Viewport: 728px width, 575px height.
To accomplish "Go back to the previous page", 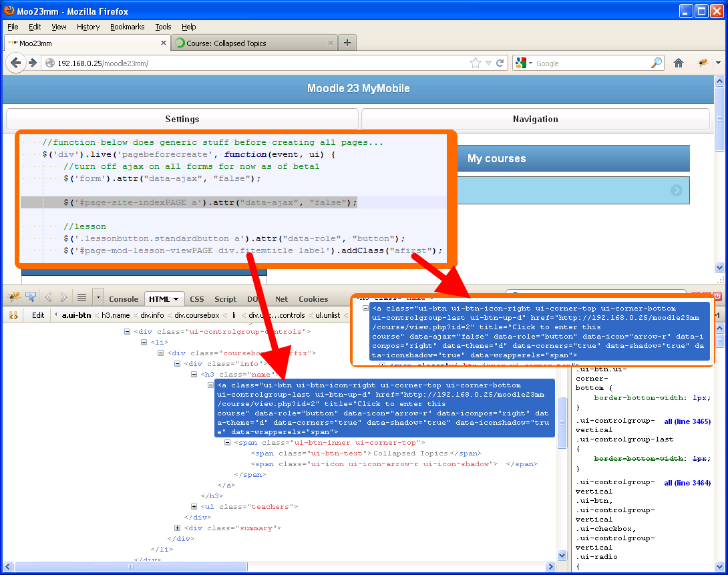I will tap(15, 63).
